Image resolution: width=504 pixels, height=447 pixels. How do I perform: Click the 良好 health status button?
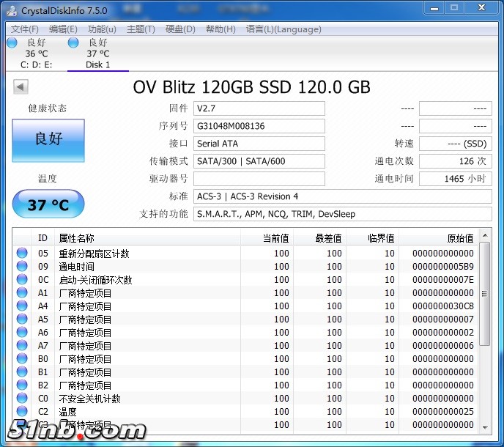(x=48, y=140)
